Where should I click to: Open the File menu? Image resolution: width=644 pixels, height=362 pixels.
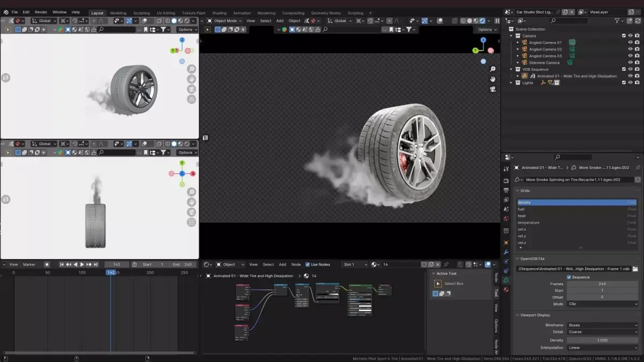14,12
